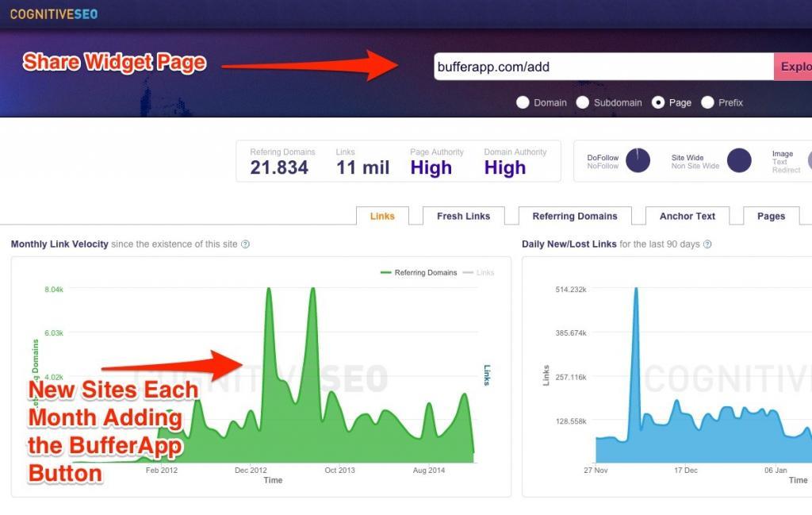Toggle Referring Domains legend series
812x515 pixels.
(x=419, y=272)
